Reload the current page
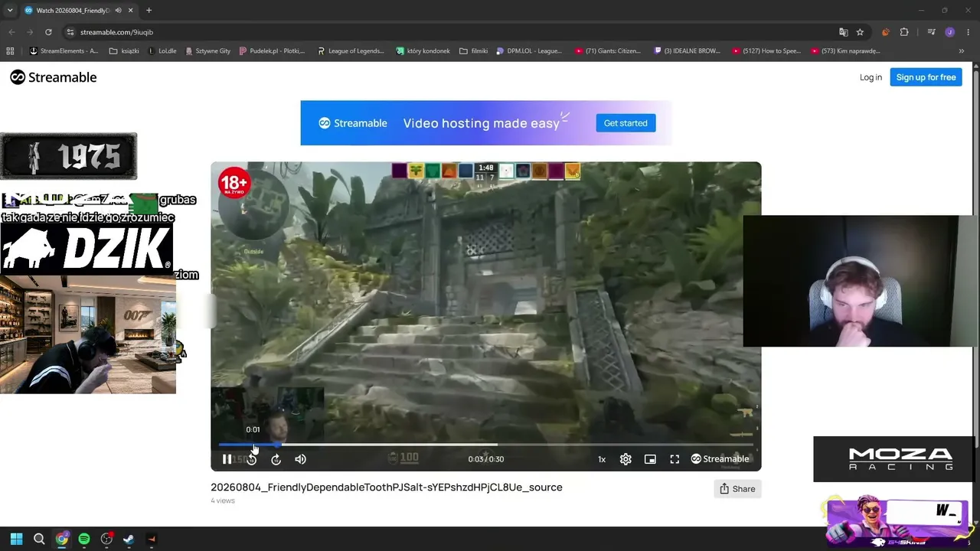Image resolution: width=980 pixels, height=551 pixels. coord(48,32)
